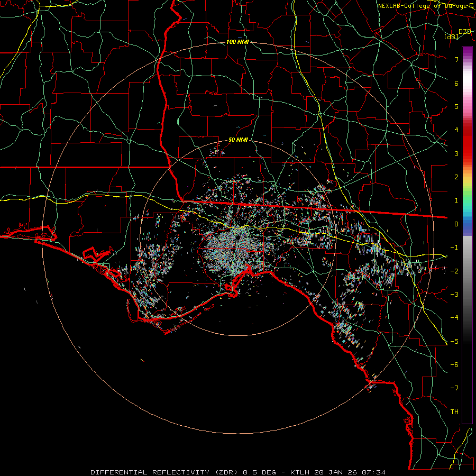Click the color scale value 1

pyautogui.click(x=456, y=200)
